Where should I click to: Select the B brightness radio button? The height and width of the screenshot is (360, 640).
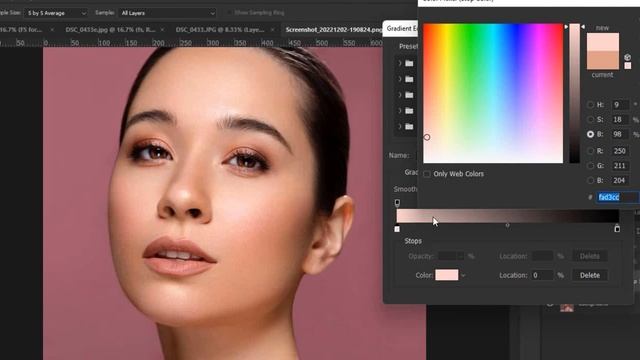(590, 134)
